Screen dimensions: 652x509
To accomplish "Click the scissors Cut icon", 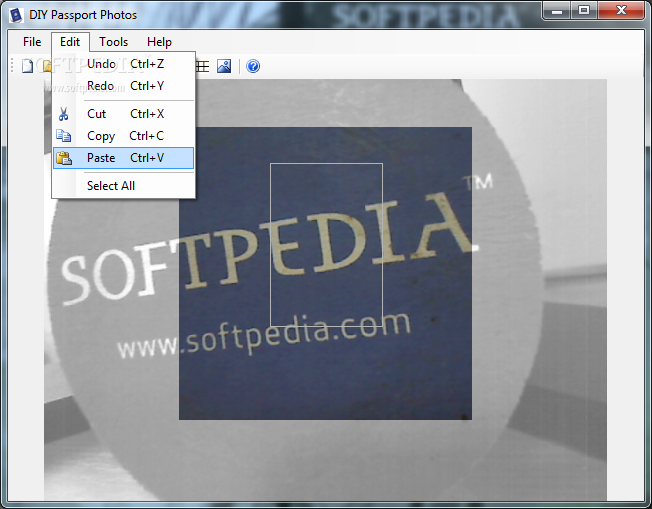I will 64,114.
